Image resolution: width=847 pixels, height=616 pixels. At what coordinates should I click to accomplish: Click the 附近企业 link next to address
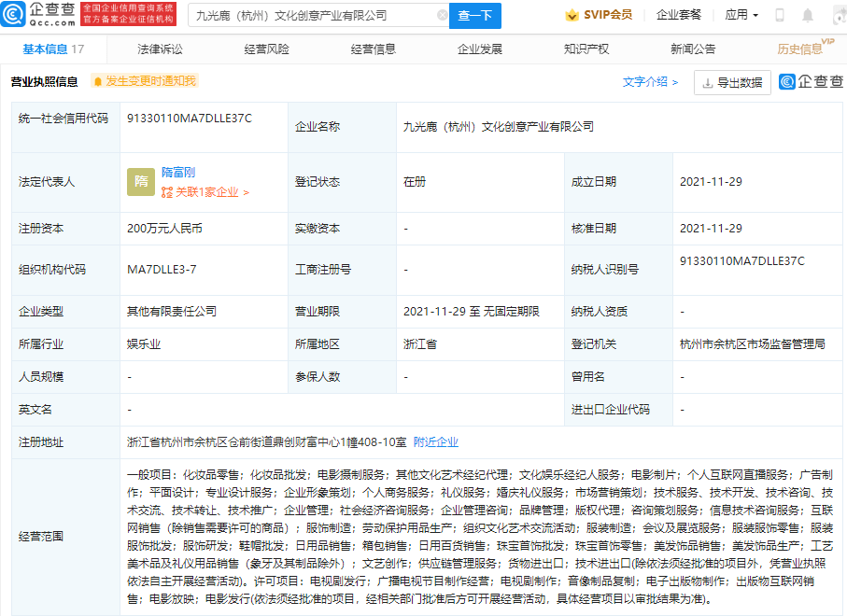(436, 442)
